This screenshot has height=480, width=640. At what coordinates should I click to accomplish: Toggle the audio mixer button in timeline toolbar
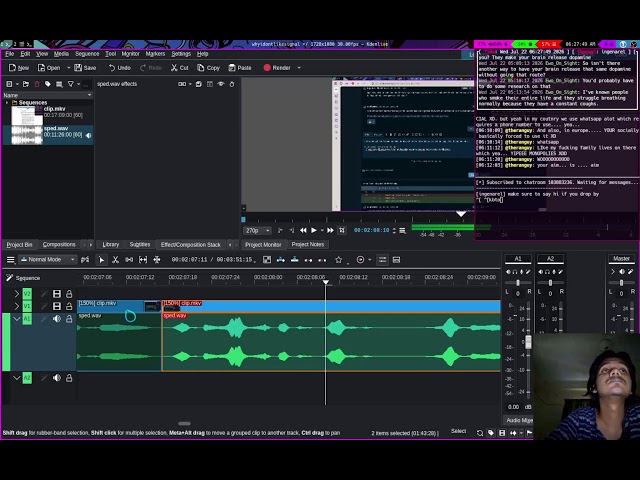382,260
